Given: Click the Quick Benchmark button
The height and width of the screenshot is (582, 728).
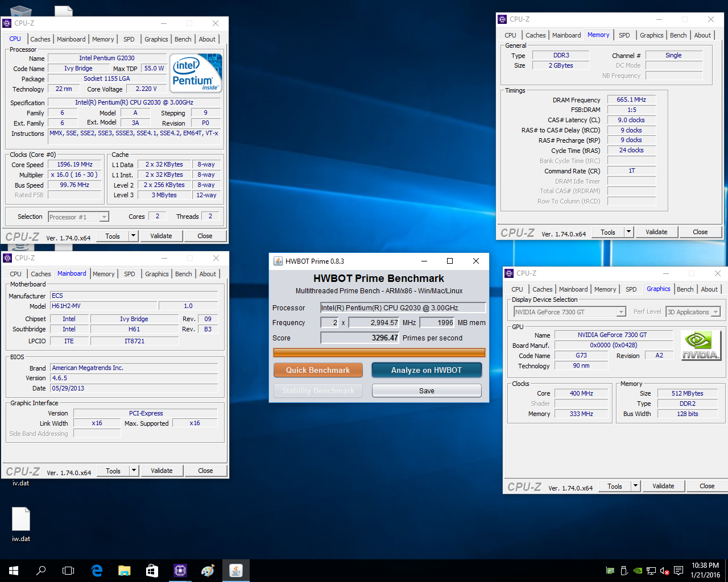Looking at the screenshot, I should click(x=318, y=370).
